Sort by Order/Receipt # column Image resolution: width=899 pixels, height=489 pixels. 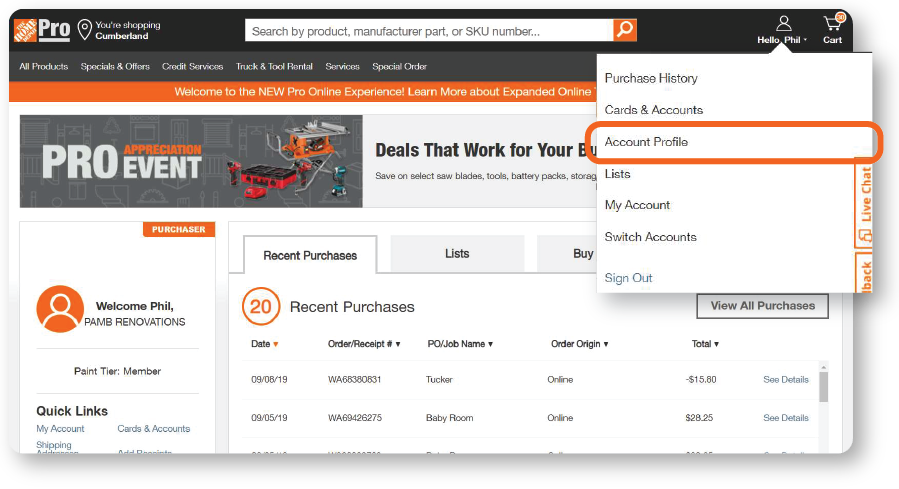(364, 344)
